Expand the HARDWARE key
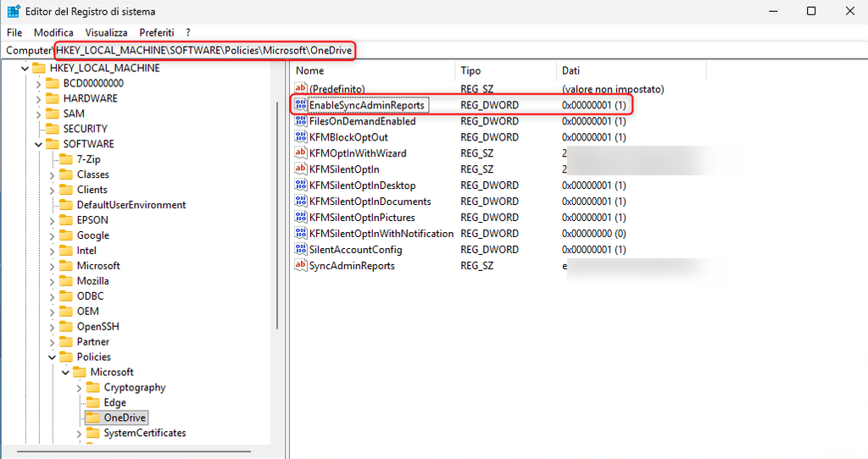The height and width of the screenshot is (459, 868). pos(38,99)
